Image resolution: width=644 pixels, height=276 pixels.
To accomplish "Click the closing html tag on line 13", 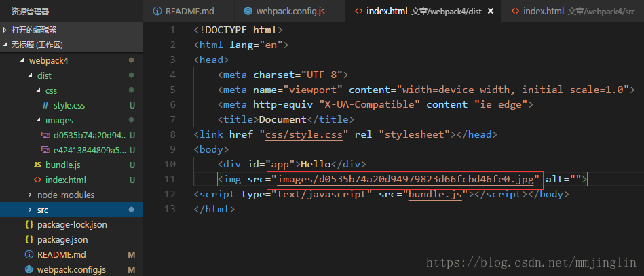I will [x=214, y=209].
